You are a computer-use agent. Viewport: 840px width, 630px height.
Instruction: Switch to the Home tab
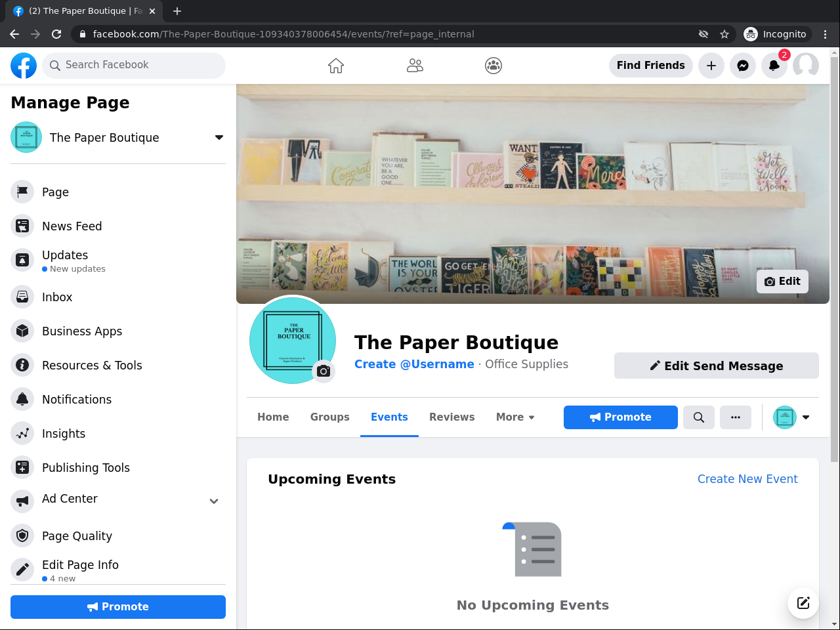[x=273, y=417]
